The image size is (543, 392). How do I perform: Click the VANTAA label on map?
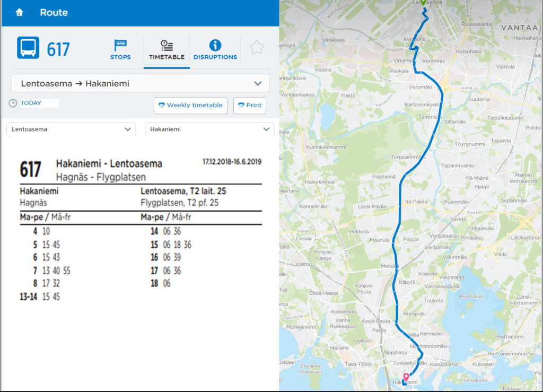(x=520, y=28)
